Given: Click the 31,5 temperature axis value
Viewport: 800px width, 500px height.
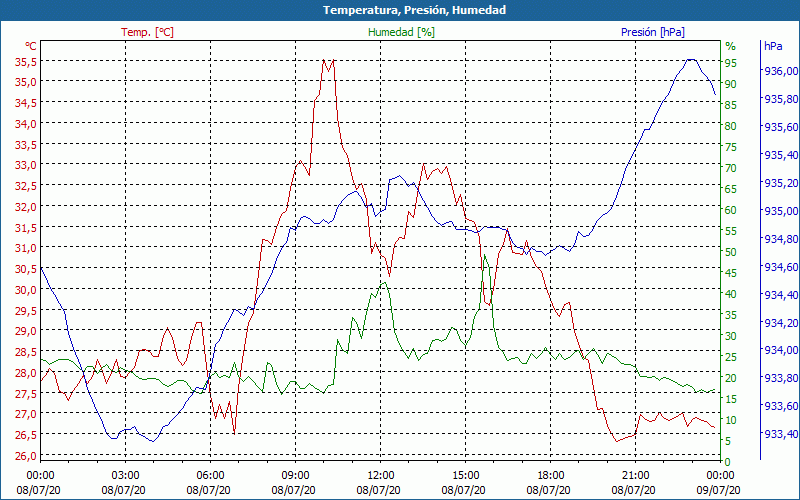Looking at the screenshot, I should (26, 227).
